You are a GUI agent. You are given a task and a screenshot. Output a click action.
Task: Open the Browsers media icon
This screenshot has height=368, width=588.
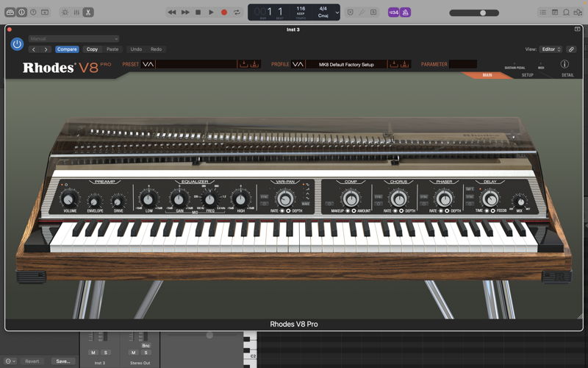tap(578, 13)
